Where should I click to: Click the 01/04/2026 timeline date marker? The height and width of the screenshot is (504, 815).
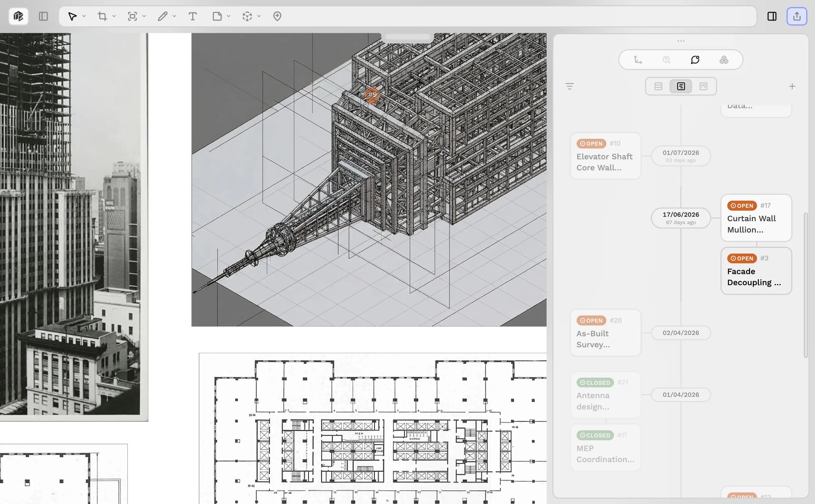pos(681,395)
